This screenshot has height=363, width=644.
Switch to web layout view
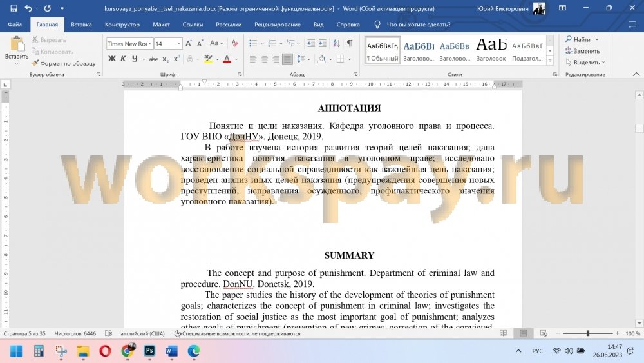coord(544,333)
